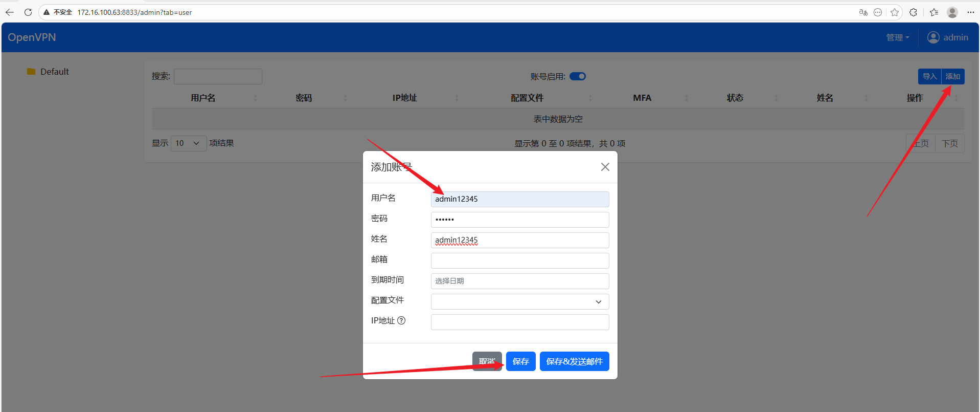The width and height of the screenshot is (980, 412).
Task: Click the 保存&发送邮件 button
Action: (x=574, y=361)
